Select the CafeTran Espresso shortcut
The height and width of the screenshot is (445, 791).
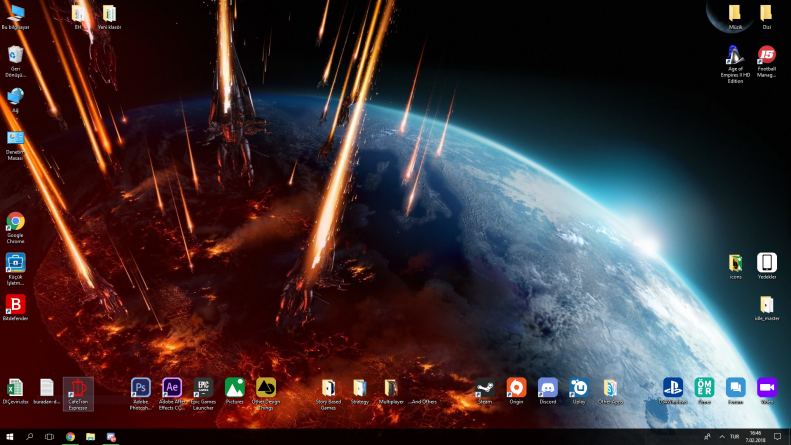point(78,394)
